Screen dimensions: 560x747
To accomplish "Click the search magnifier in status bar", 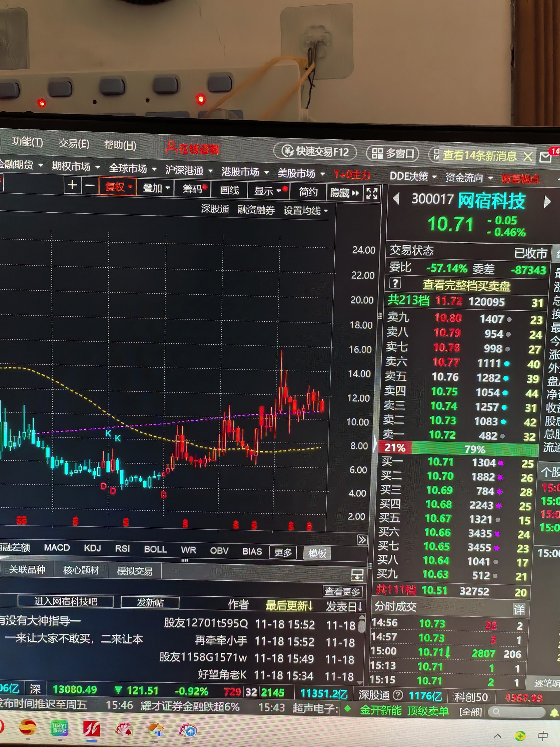I will coord(496,711).
